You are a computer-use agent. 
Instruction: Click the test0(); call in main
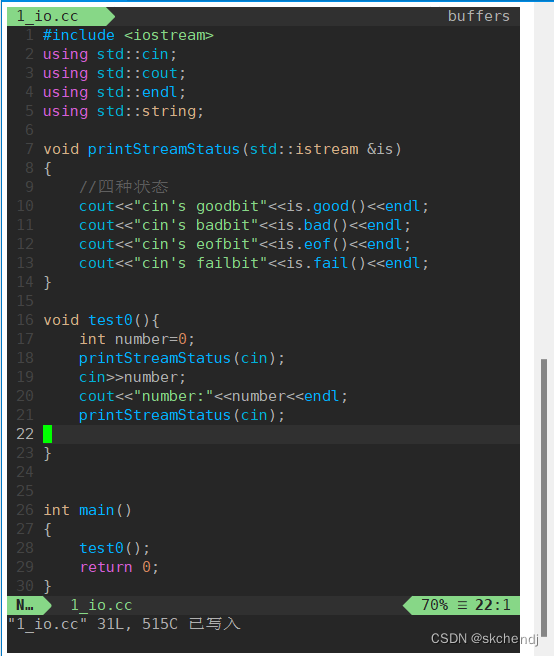pos(114,548)
